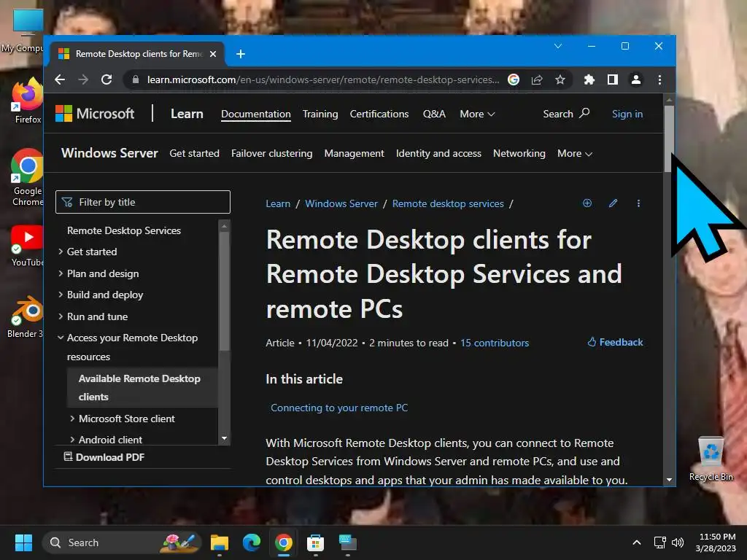Click the page vertical scrollbar thumb

click(669, 139)
